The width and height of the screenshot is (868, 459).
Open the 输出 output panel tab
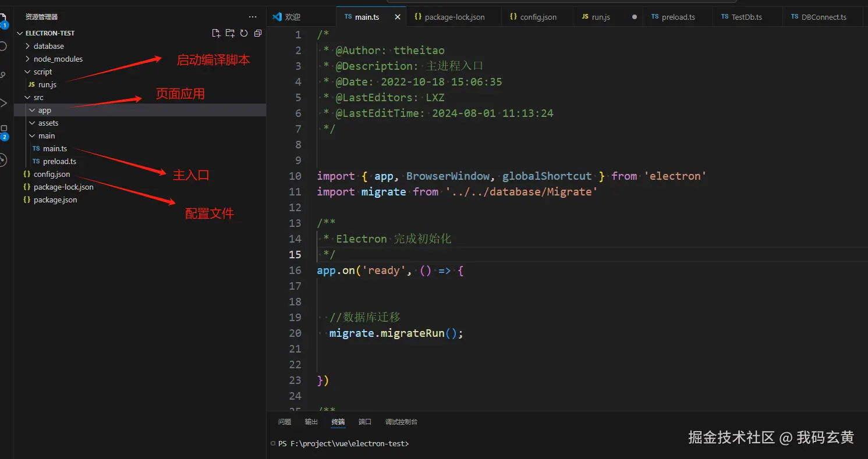[x=311, y=422]
